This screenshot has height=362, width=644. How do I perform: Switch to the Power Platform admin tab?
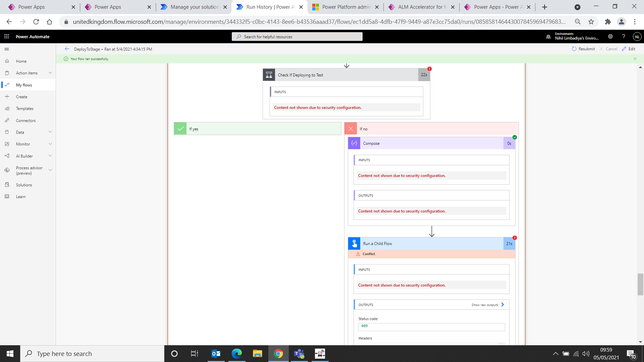345,7
